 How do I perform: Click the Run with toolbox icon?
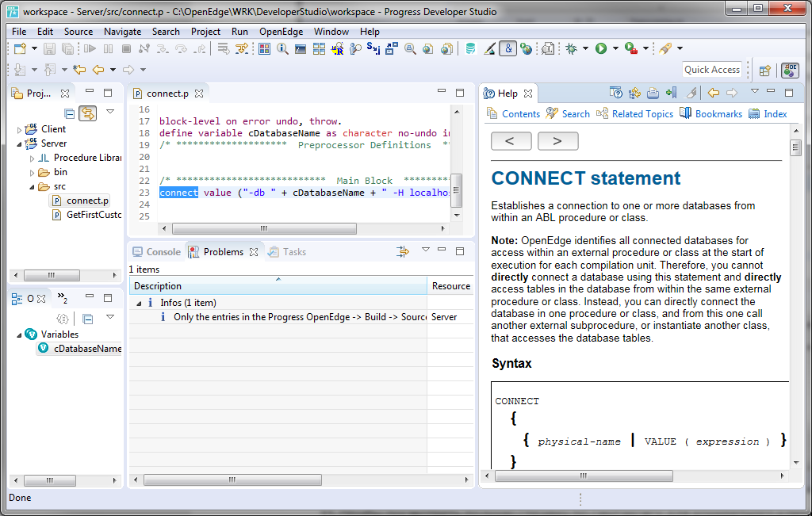[630, 48]
